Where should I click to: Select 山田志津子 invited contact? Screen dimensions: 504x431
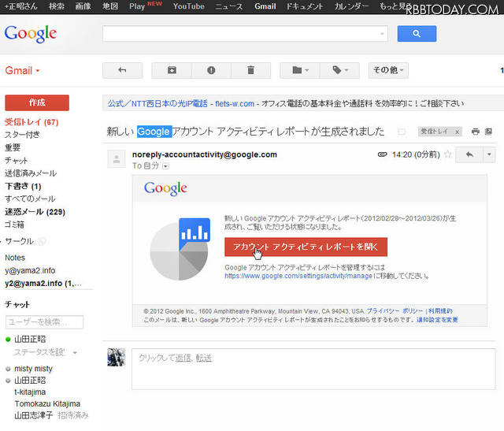coord(33,415)
